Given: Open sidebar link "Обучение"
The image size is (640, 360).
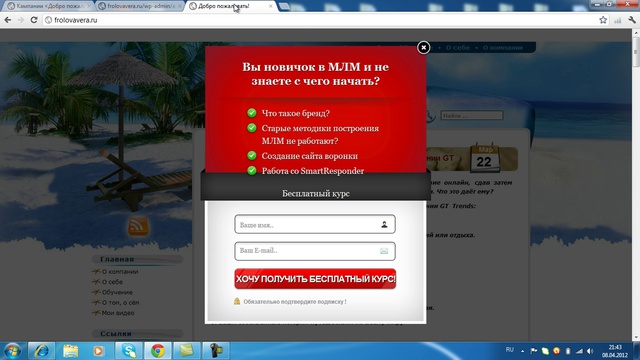Looking at the screenshot, I should 117,292.
